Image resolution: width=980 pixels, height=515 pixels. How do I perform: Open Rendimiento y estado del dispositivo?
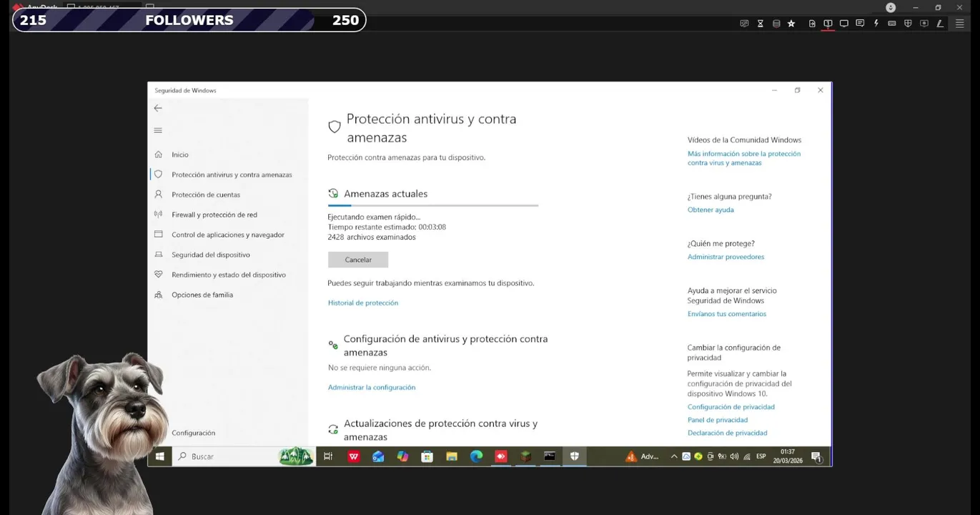click(229, 275)
